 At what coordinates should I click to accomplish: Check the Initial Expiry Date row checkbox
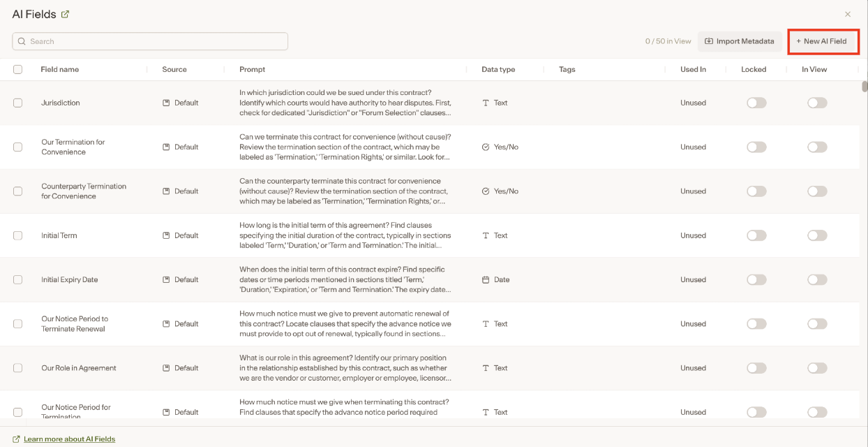18,279
